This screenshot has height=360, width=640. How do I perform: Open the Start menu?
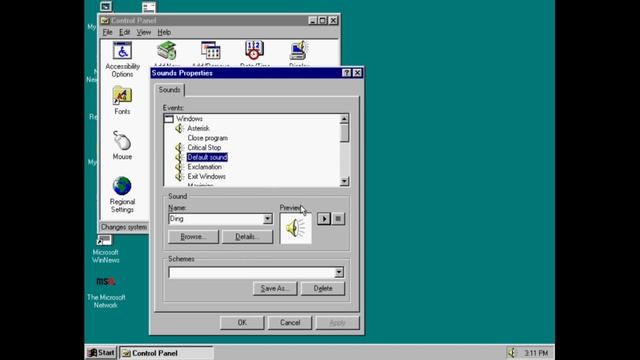[x=101, y=353]
